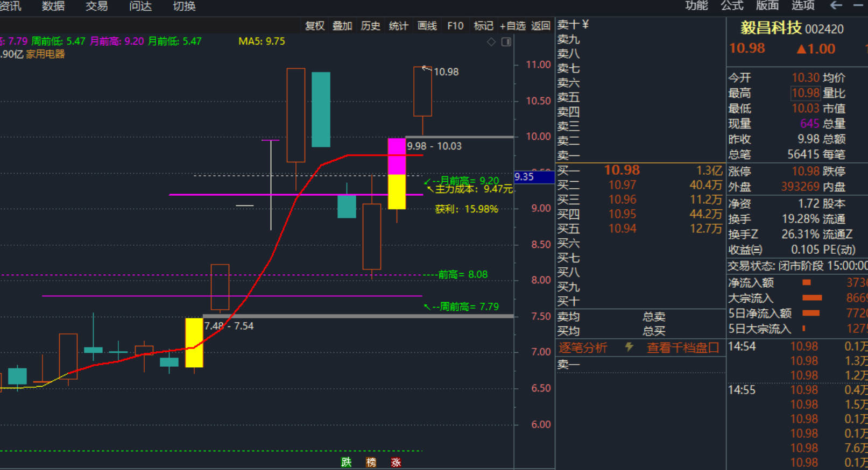
Task: Select the 买三 price 10.96
Action: 622,200
